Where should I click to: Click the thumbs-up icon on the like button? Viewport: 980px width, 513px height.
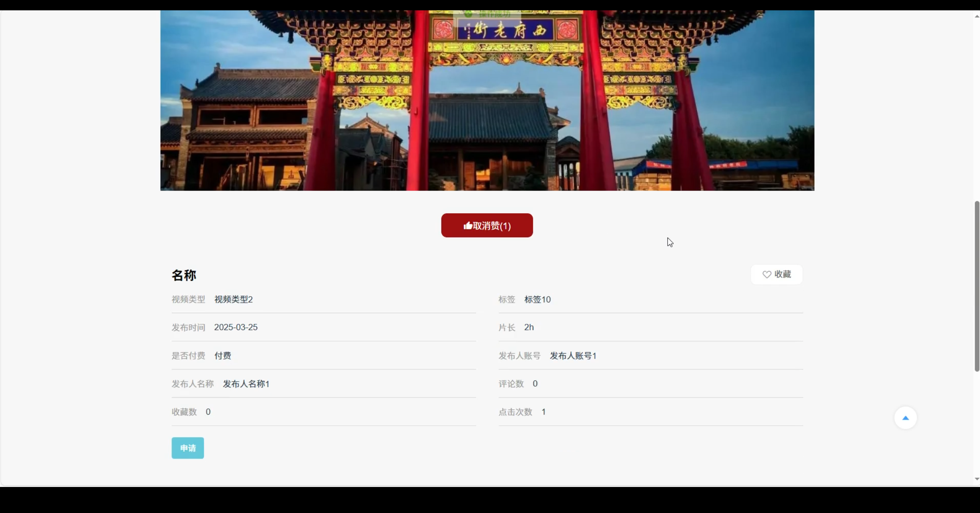pyautogui.click(x=467, y=225)
